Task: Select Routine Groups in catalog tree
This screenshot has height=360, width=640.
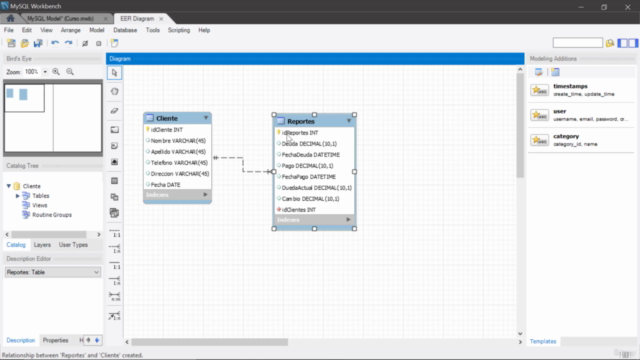Action: [x=52, y=215]
